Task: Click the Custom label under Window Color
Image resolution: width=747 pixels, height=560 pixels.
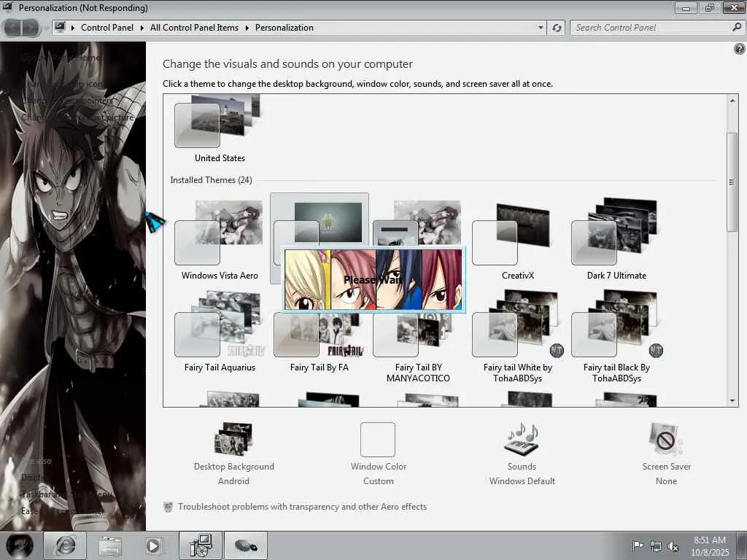Action: point(379,481)
